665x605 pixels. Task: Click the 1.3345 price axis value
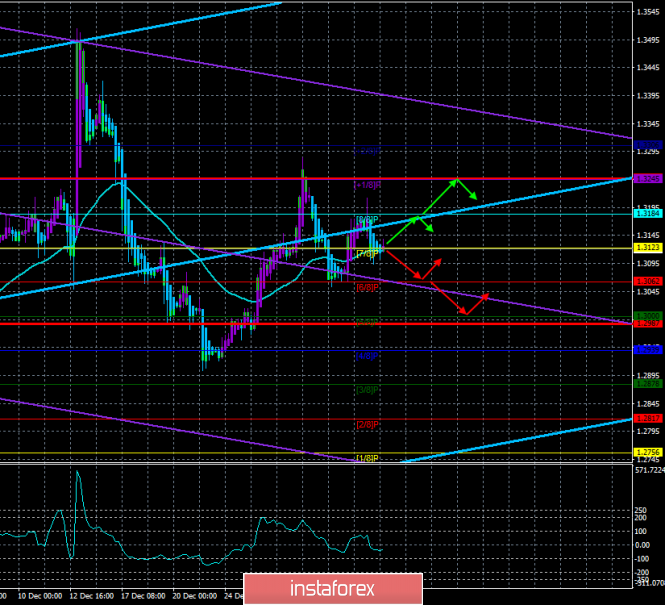648,124
